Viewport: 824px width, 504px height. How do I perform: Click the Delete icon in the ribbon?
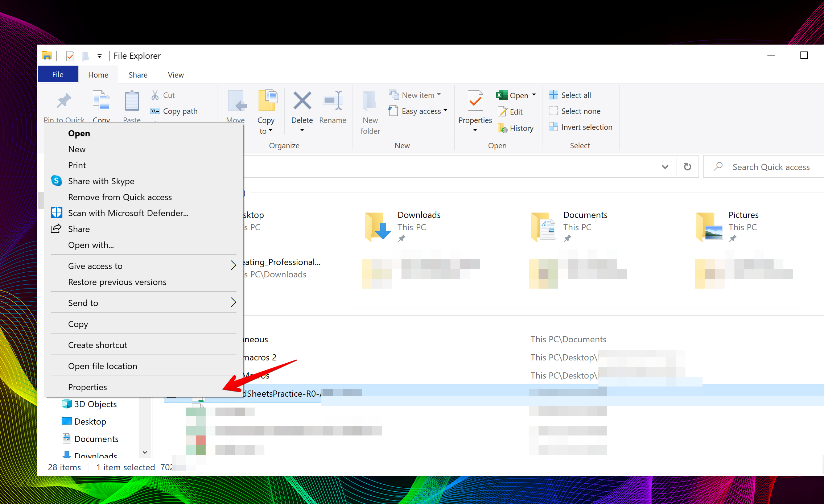click(x=302, y=101)
